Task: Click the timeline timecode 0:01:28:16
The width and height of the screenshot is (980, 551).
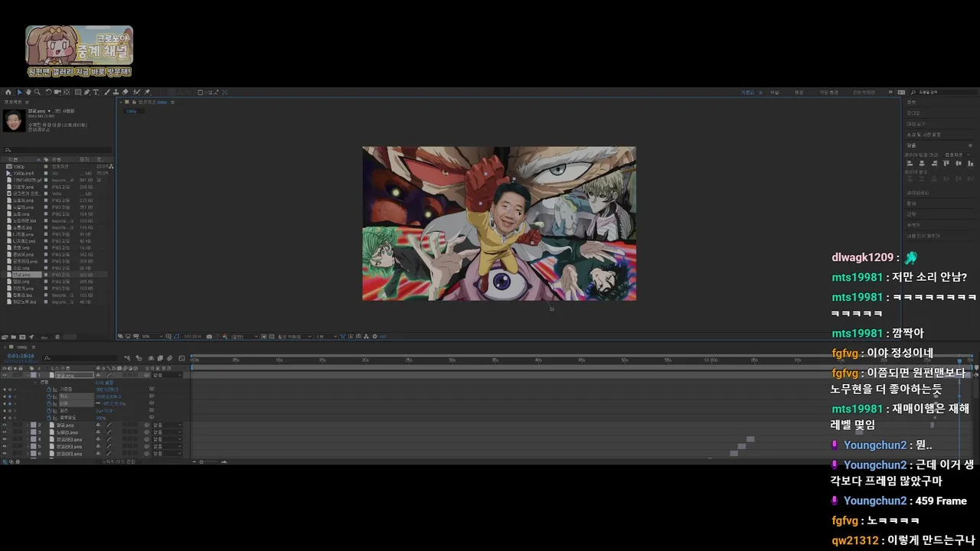Action: pyautogui.click(x=21, y=356)
